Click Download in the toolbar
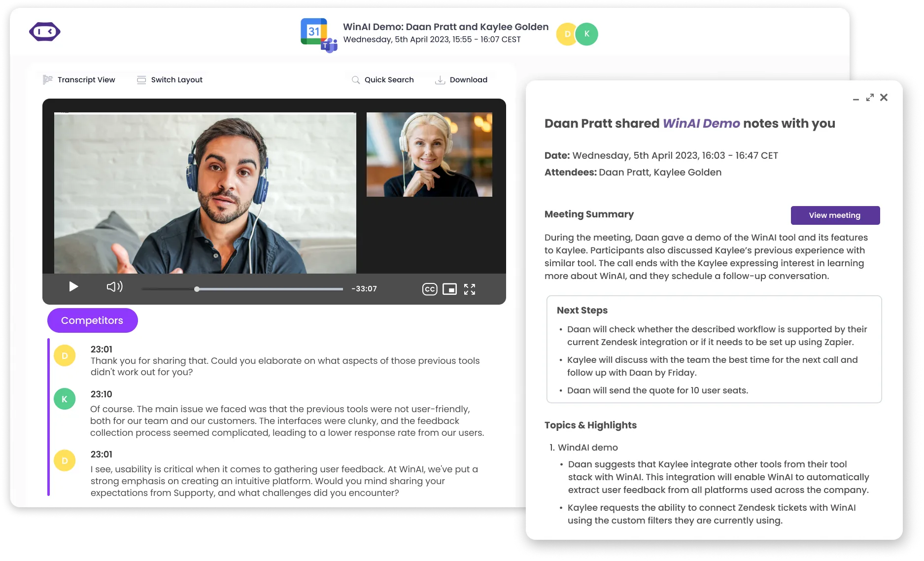 pos(461,80)
